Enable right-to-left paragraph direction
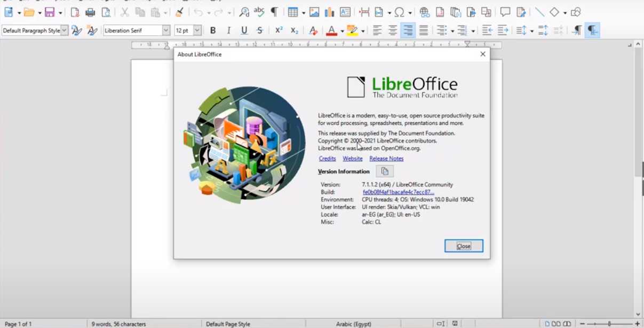644x328 pixels. (x=592, y=30)
